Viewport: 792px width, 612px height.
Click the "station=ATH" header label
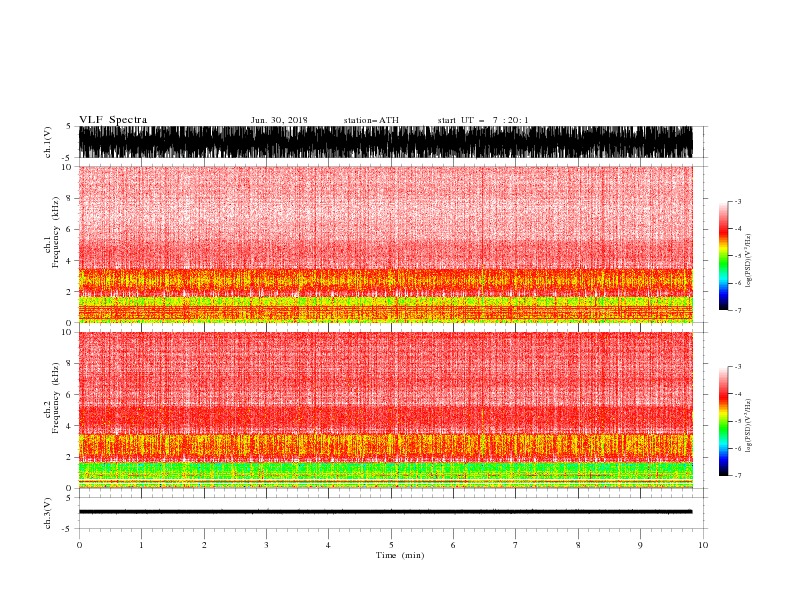(371, 120)
